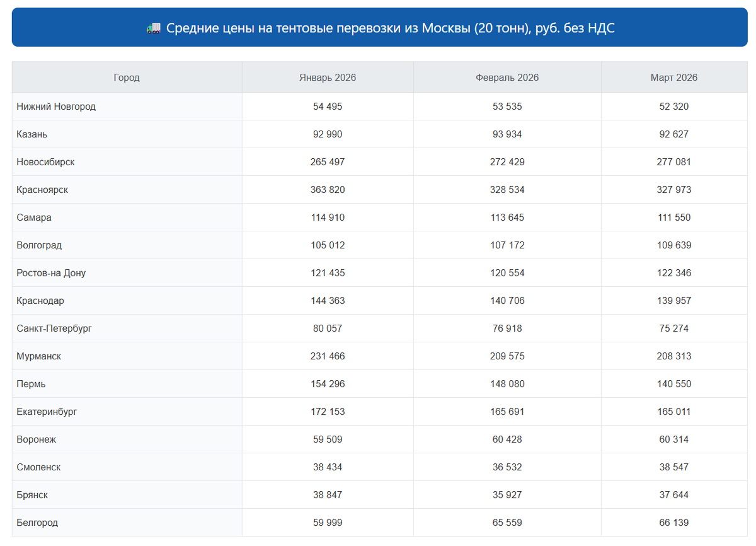Click Краснодар January price 144 363
Screen dimensions: 756x546
(x=328, y=301)
